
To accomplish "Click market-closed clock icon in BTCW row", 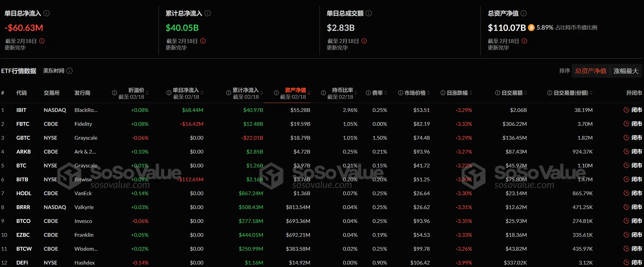I will tap(626, 249).
